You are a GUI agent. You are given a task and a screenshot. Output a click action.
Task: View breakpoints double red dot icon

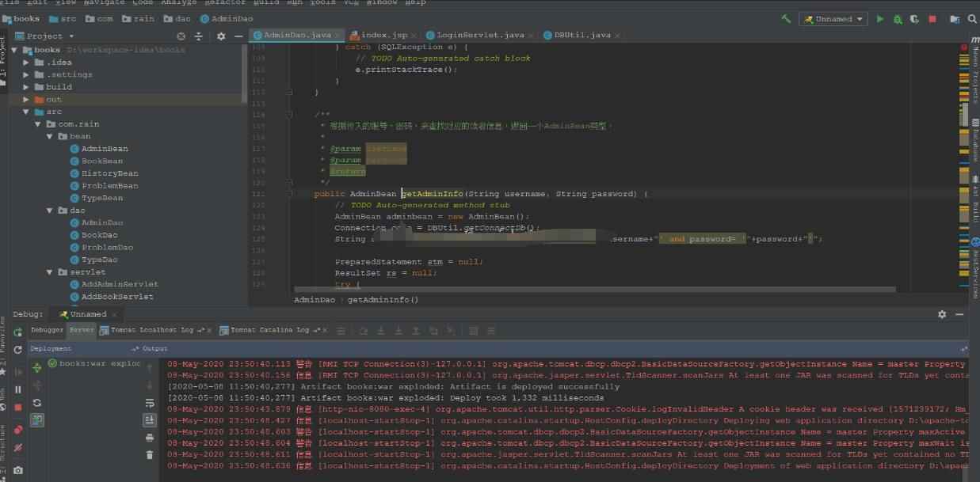point(17,431)
